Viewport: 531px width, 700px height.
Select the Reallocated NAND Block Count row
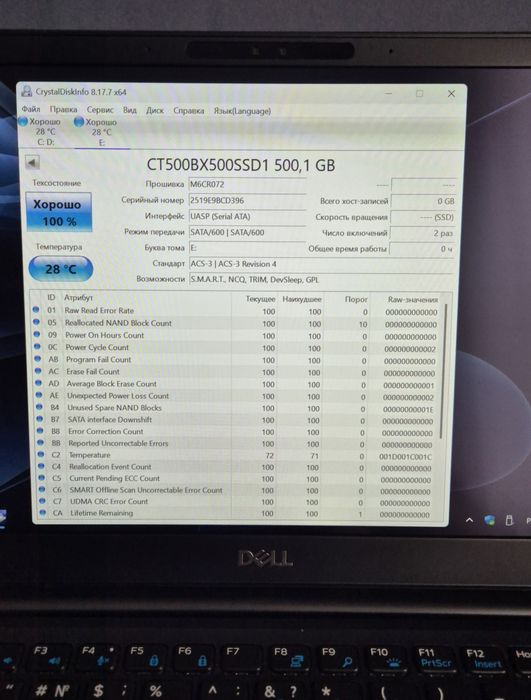(x=236, y=323)
